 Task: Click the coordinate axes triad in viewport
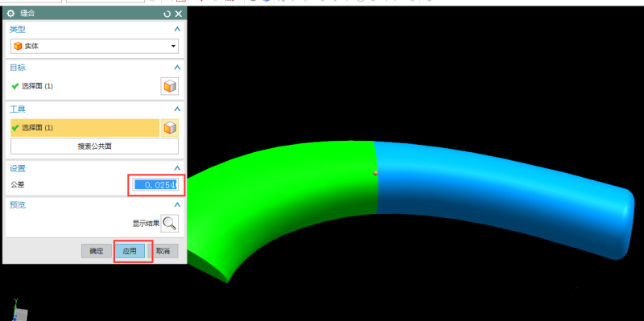(x=19, y=311)
